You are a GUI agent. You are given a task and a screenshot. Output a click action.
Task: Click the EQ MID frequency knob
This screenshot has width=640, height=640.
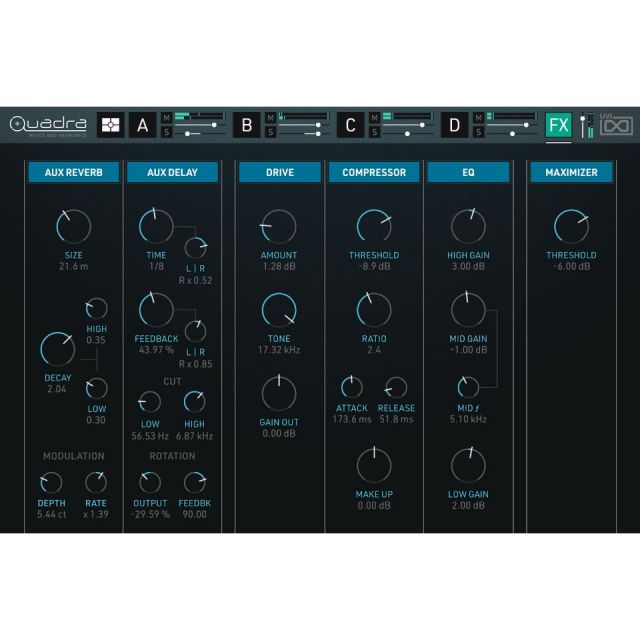tap(468, 387)
